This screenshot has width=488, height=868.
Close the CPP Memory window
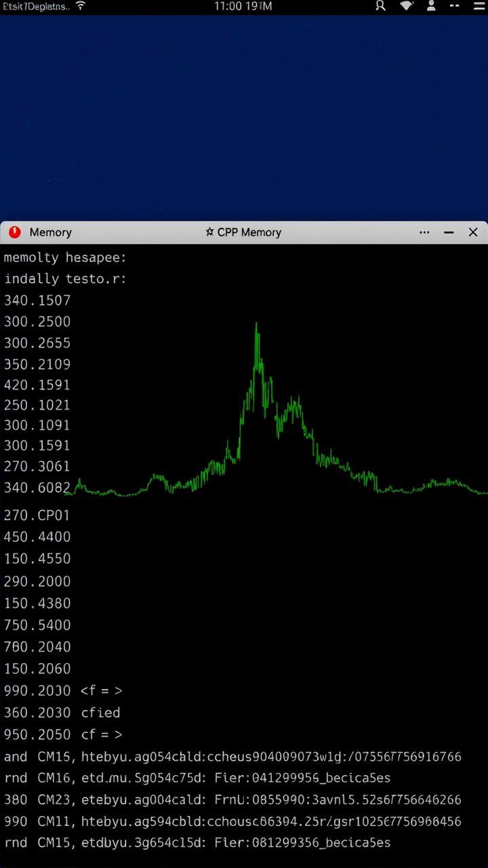tap(473, 232)
